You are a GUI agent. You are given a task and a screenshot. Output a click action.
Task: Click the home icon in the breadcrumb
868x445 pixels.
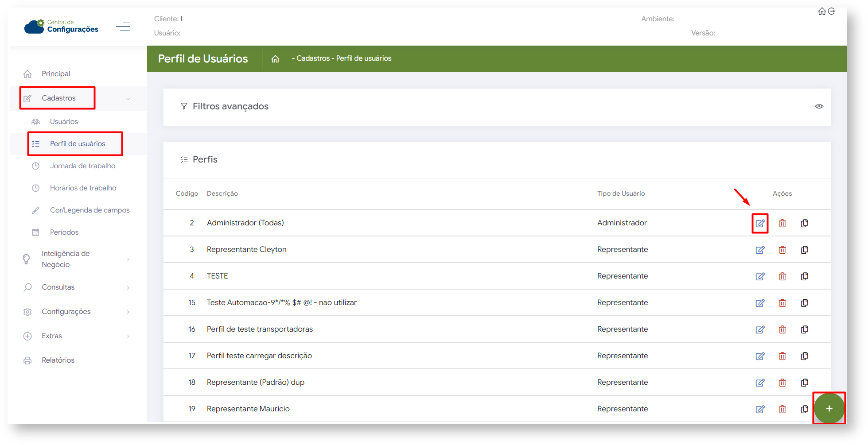[275, 59]
